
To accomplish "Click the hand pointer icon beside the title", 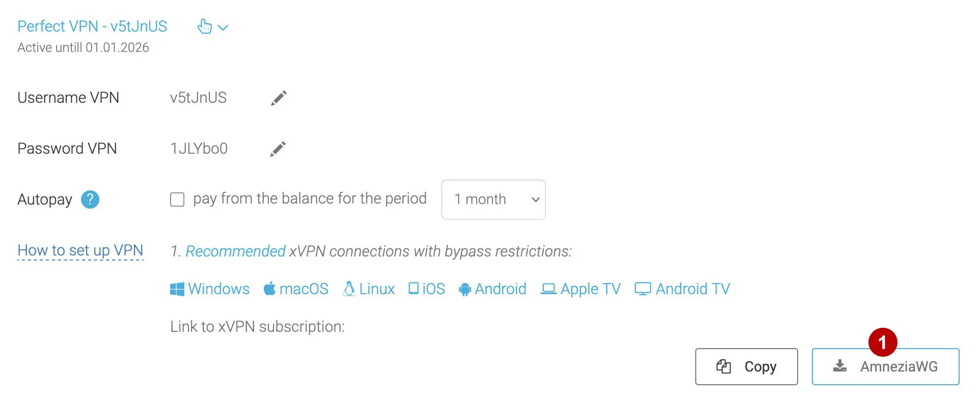I will [204, 26].
